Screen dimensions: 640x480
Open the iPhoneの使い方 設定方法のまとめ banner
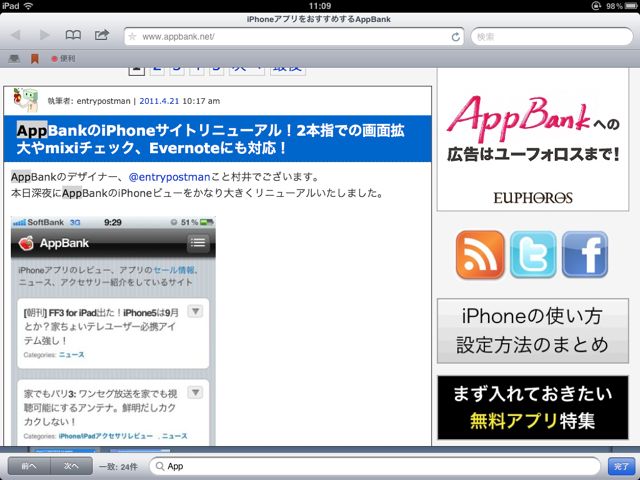pyautogui.click(x=533, y=331)
